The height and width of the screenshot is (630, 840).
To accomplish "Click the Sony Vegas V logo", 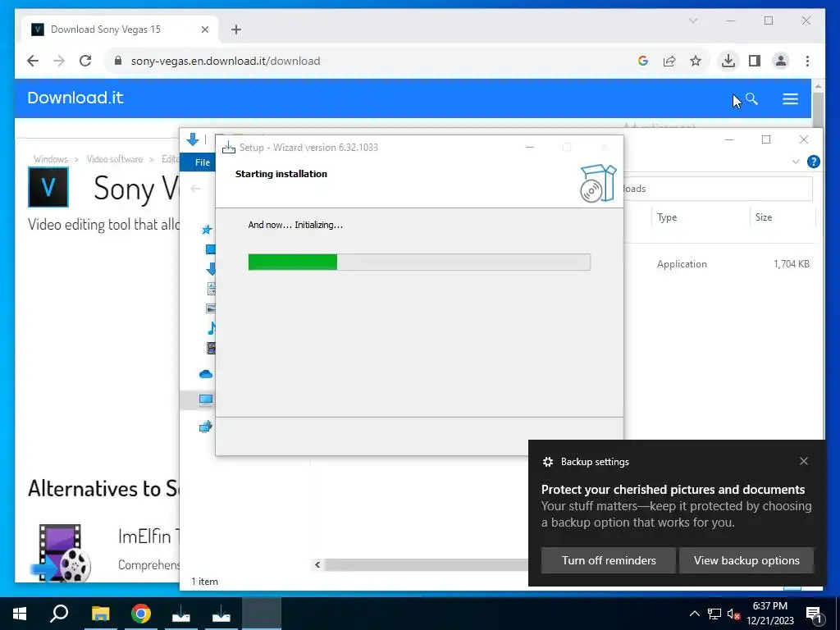I will click(48, 187).
